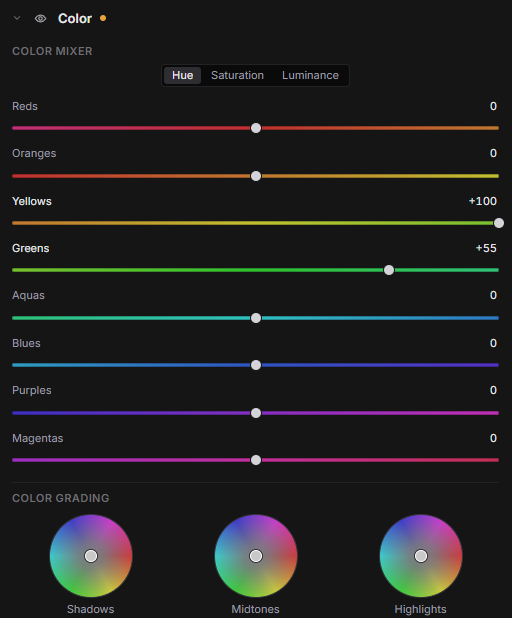Click the Greens label
This screenshot has height=618, width=512.
click(x=31, y=248)
